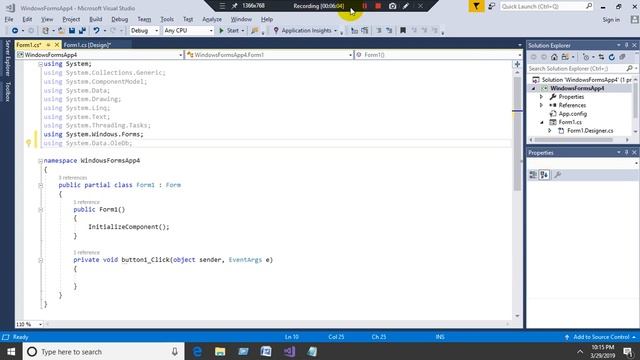The width and height of the screenshot is (640, 360).
Task: Click Sign in link
Action: (x=611, y=20)
